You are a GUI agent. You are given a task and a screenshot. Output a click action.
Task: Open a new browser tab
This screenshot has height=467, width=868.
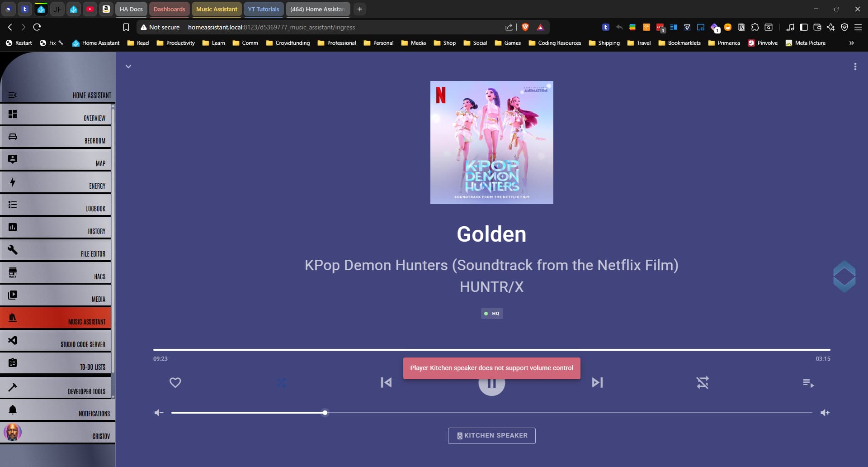pos(360,9)
